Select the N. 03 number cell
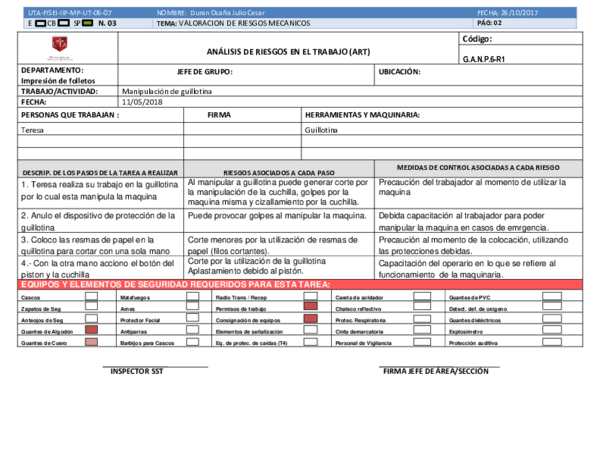 coord(108,23)
